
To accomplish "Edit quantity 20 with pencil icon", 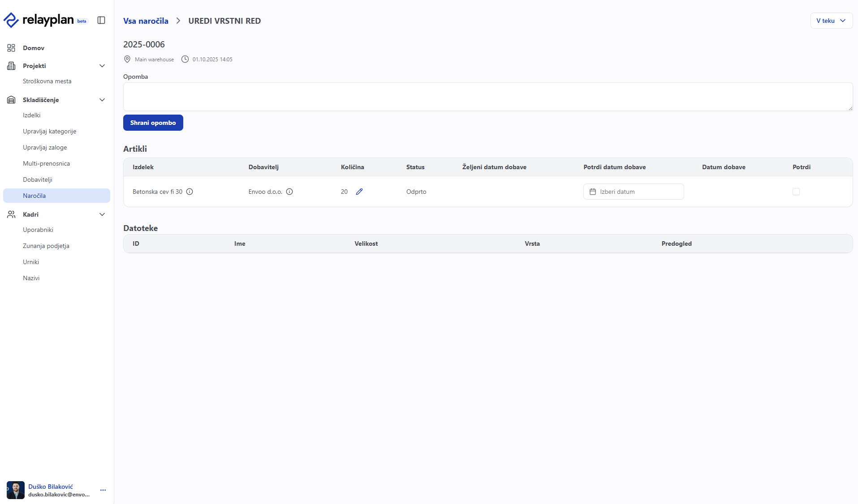I will (359, 192).
